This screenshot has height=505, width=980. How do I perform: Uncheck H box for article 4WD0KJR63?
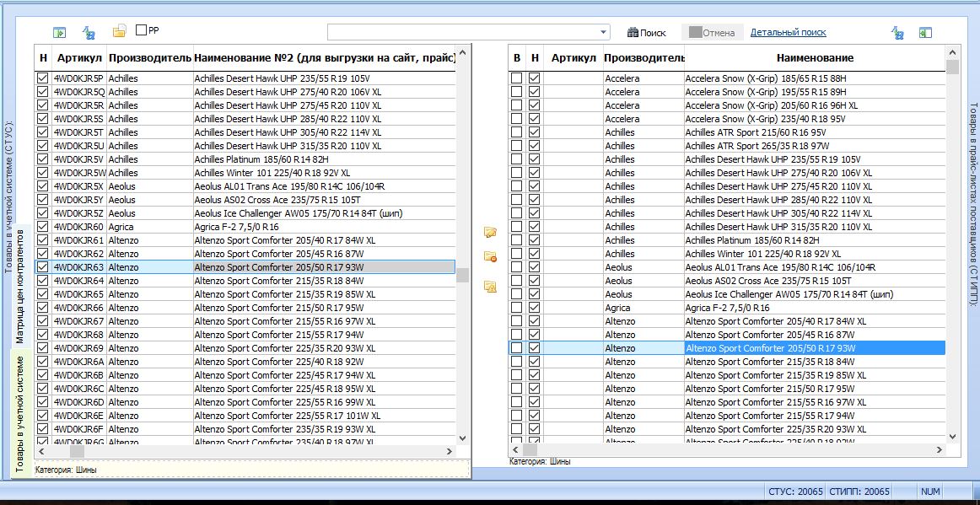pyautogui.click(x=42, y=267)
